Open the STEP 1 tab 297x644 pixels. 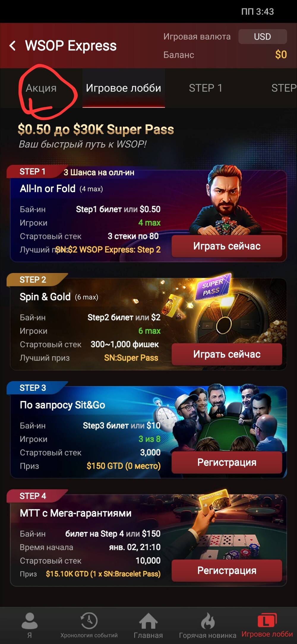[206, 88]
